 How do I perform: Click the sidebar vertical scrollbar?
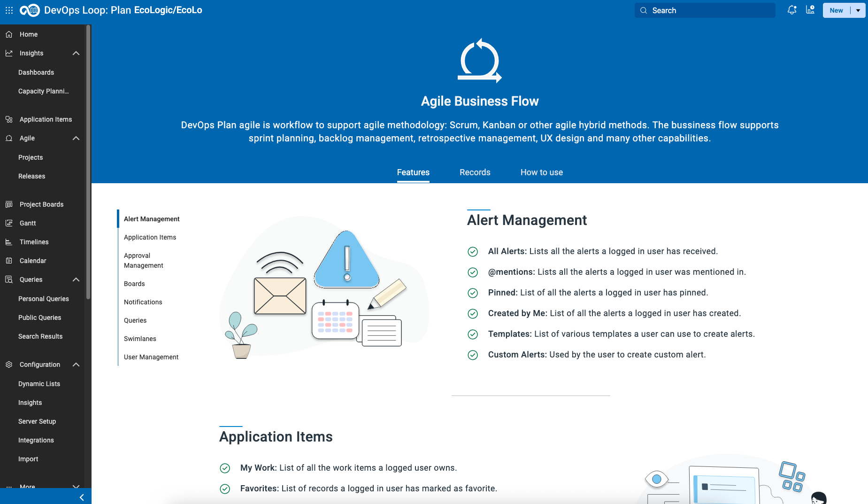click(x=88, y=162)
